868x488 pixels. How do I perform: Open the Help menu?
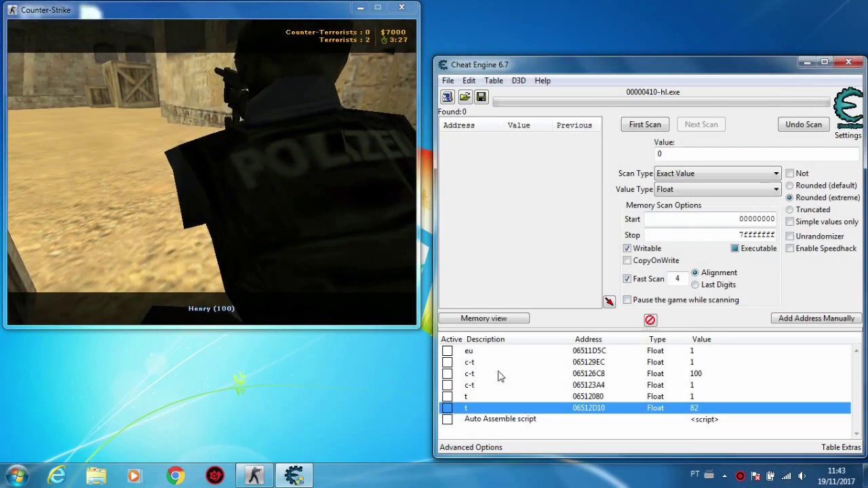542,81
